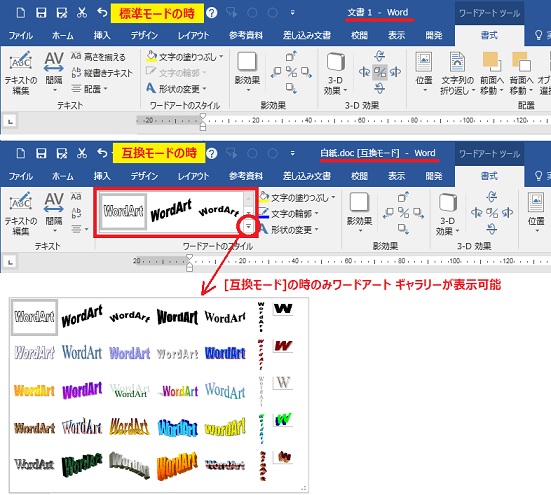Image resolution: width=551 pixels, height=495 pixels.
Task: Select レイアウト tab in compatibility-mode ribbon
Action: click(193, 176)
